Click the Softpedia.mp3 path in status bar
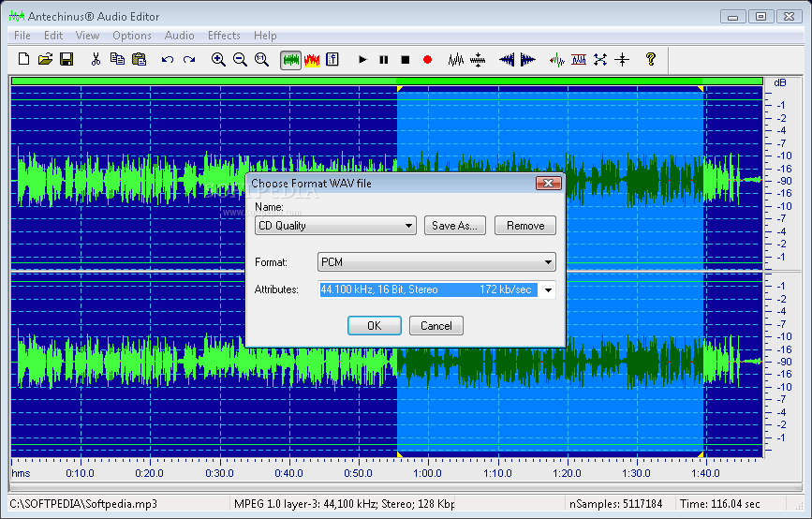This screenshot has height=519, width=812. pyautogui.click(x=84, y=503)
